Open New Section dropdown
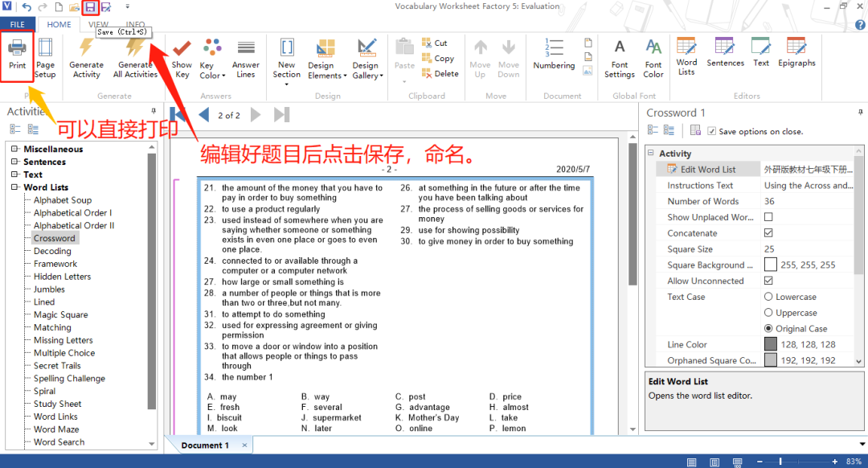 (287, 61)
